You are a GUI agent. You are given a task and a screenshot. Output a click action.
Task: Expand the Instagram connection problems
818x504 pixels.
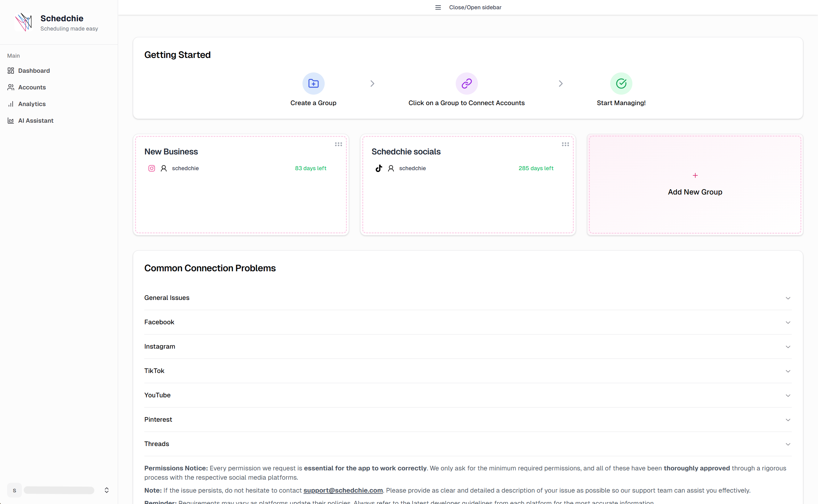pyautogui.click(x=468, y=347)
